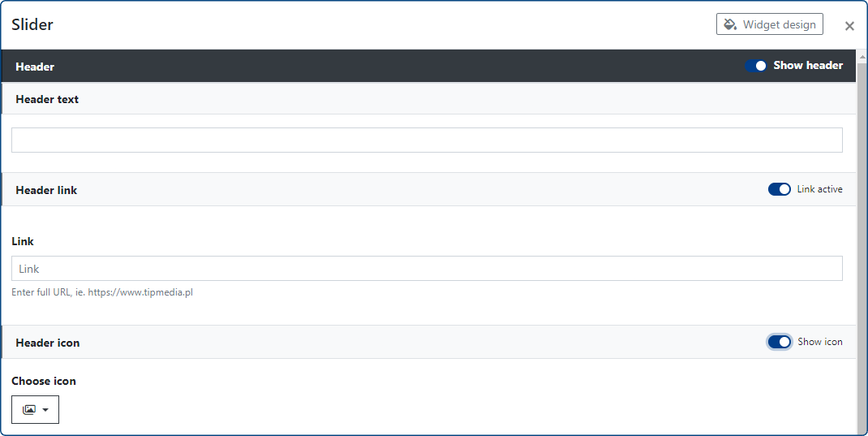Click the image icon in the icon picker
The width and height of the screenshot is (868, 436).
29,410
